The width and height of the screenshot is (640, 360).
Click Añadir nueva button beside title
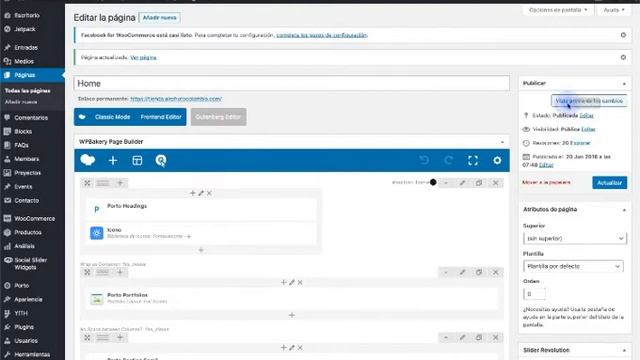(160, 18)
